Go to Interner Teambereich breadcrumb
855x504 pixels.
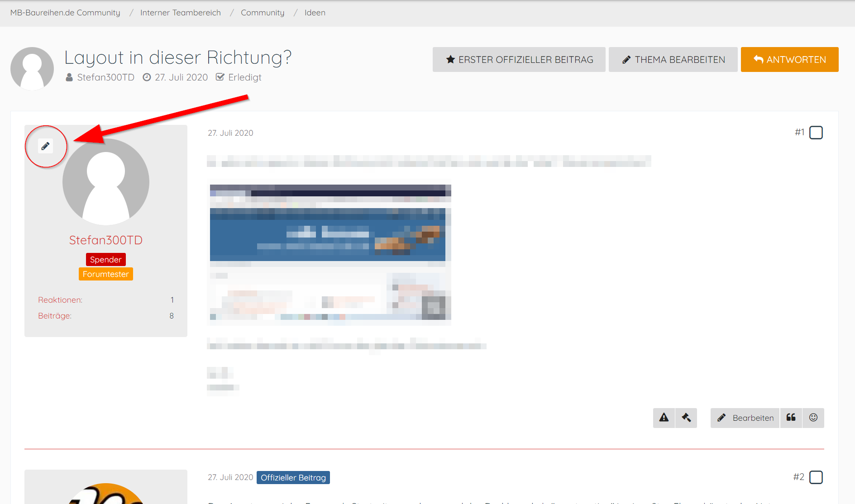coord(181,13)
